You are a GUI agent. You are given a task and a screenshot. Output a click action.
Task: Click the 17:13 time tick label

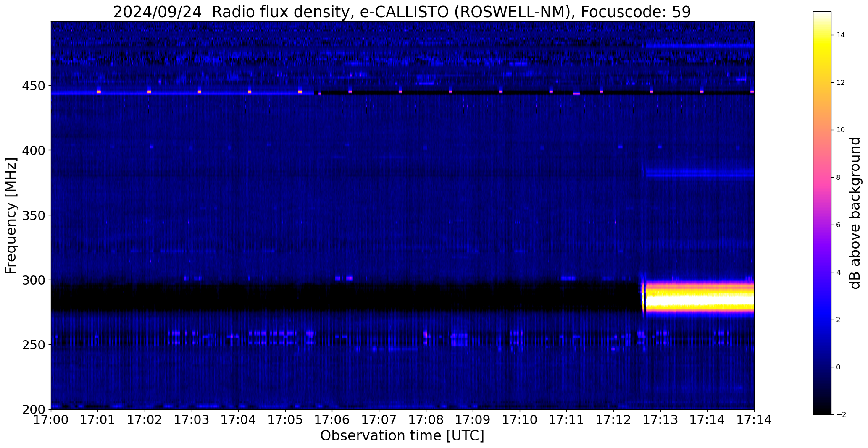[660, 420]
